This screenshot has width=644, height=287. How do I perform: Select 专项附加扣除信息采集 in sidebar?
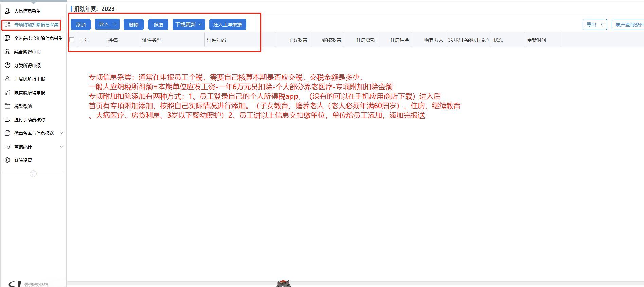click(x=36, y=25)
